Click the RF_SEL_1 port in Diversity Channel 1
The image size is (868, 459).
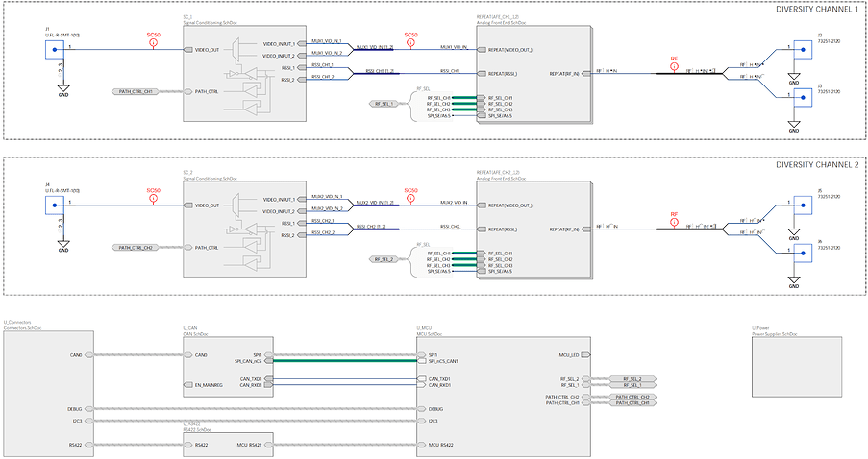(x=384, y=104)
